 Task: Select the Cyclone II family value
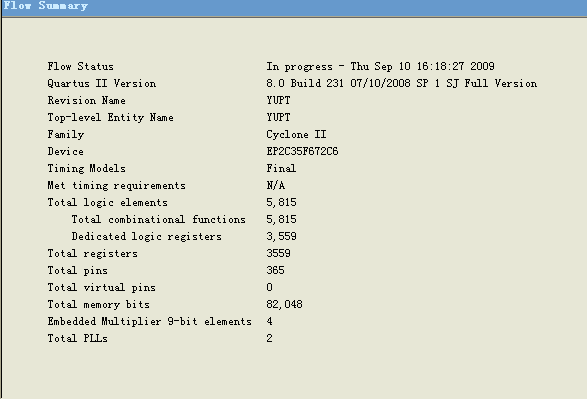[296, 134]
